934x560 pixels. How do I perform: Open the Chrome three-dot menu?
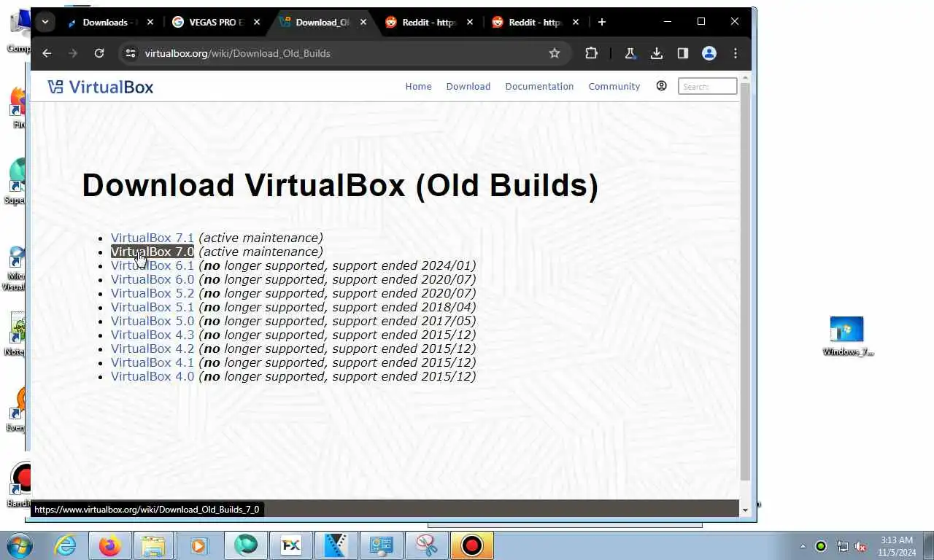pyautogui.click(x=735, y=53)
